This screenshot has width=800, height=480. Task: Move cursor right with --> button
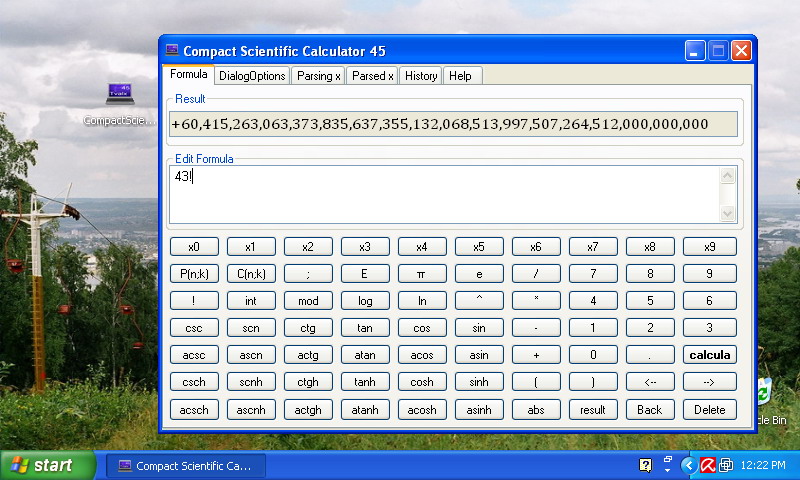coord(710,382)
